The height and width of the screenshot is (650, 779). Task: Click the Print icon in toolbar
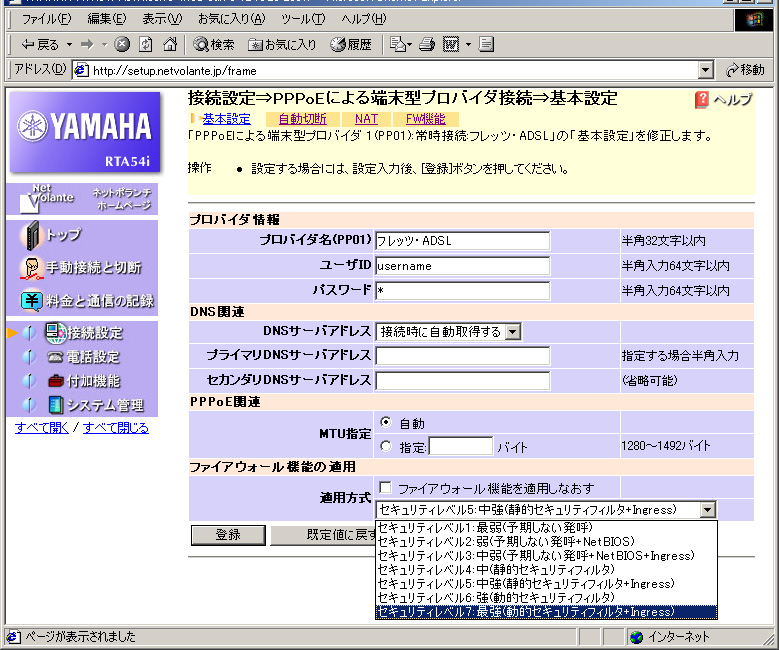[427, 44]
